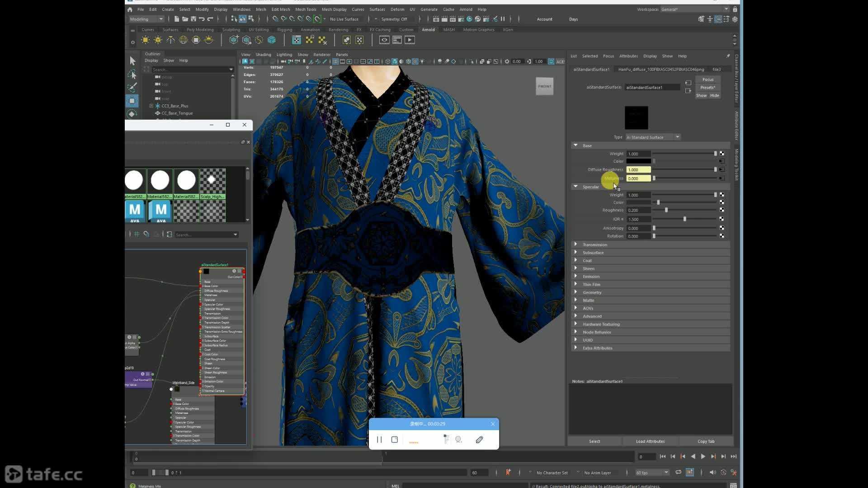Toggle IOR map connection checker button
Viewport: 868px width, 488px height.
722,219
